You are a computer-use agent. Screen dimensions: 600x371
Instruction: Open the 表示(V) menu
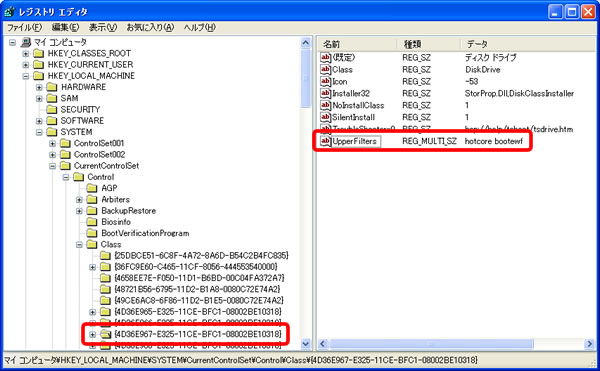click(103, 28)
